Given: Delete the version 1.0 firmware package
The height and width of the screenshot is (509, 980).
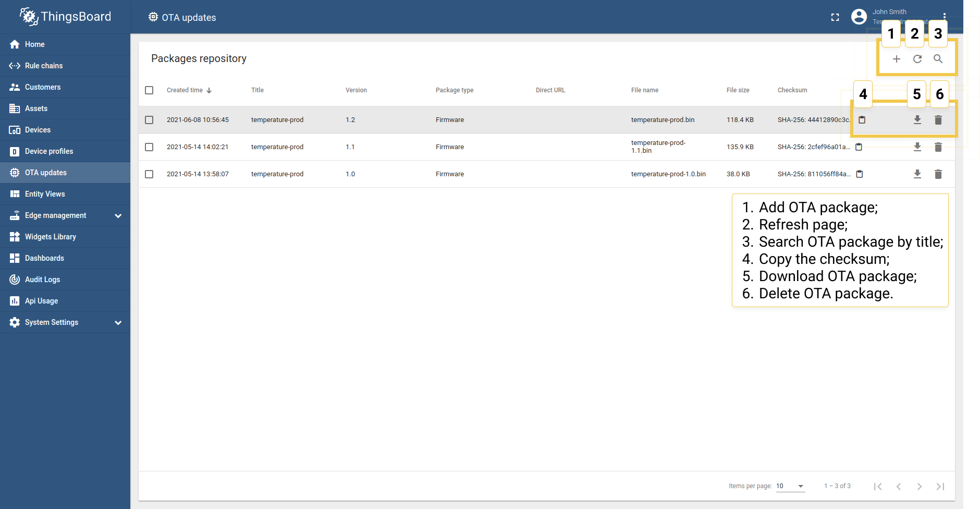Looking at the screenshot, I should click(x=938, y=174).
